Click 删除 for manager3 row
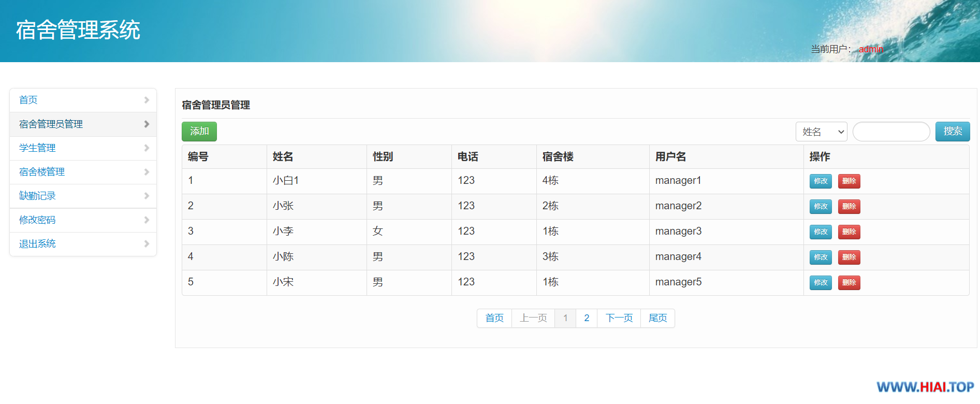 pos(849,232)
